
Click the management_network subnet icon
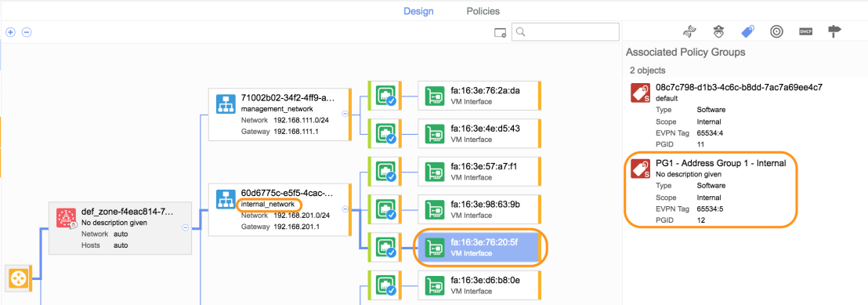pyautogui.click(x=226, y=103)
